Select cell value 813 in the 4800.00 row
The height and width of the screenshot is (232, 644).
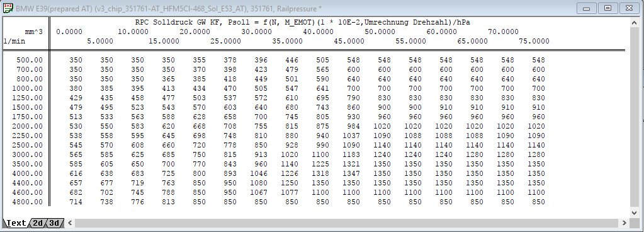(x=168, y=202)
